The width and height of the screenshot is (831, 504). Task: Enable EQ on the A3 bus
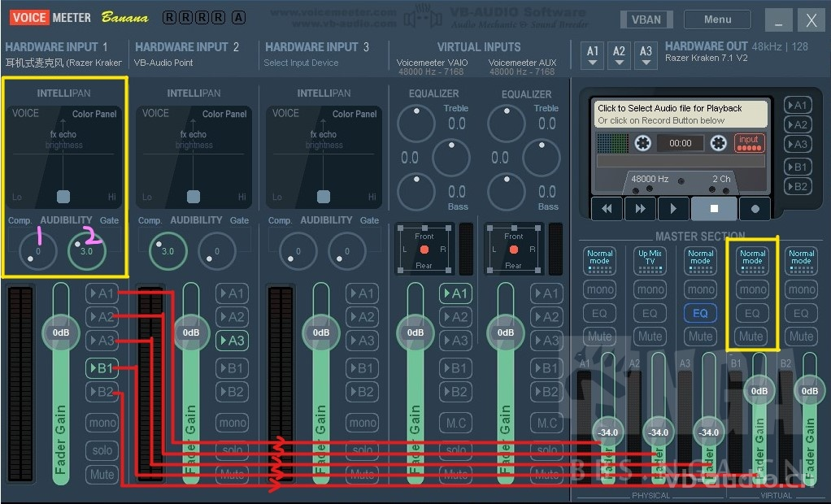pyautogui.click(x=700, y=313)
